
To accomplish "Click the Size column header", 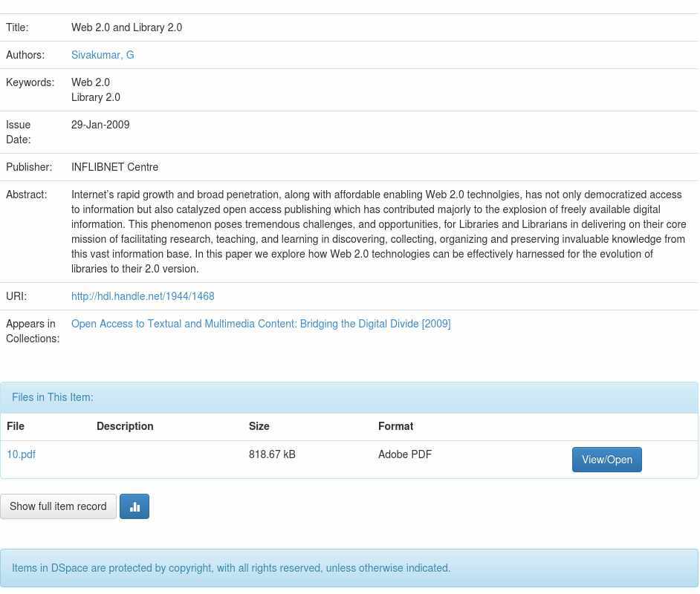I will click(259, 426).
